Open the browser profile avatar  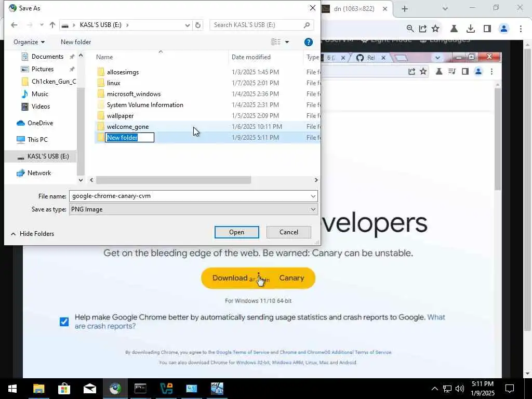(504, 29)
